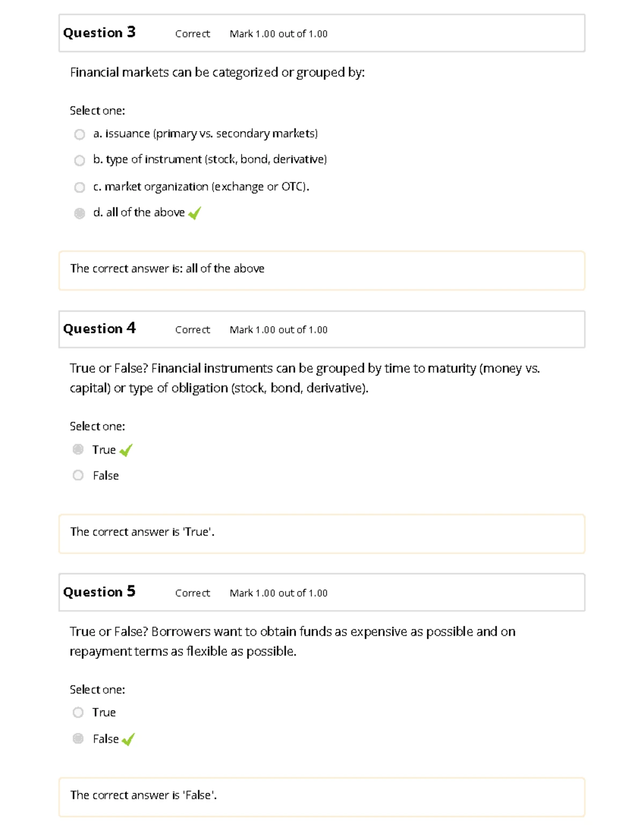Click the Question 4 header
Image resolution: width=644 pixels, height=834 pixels.
tap(99, 328)
